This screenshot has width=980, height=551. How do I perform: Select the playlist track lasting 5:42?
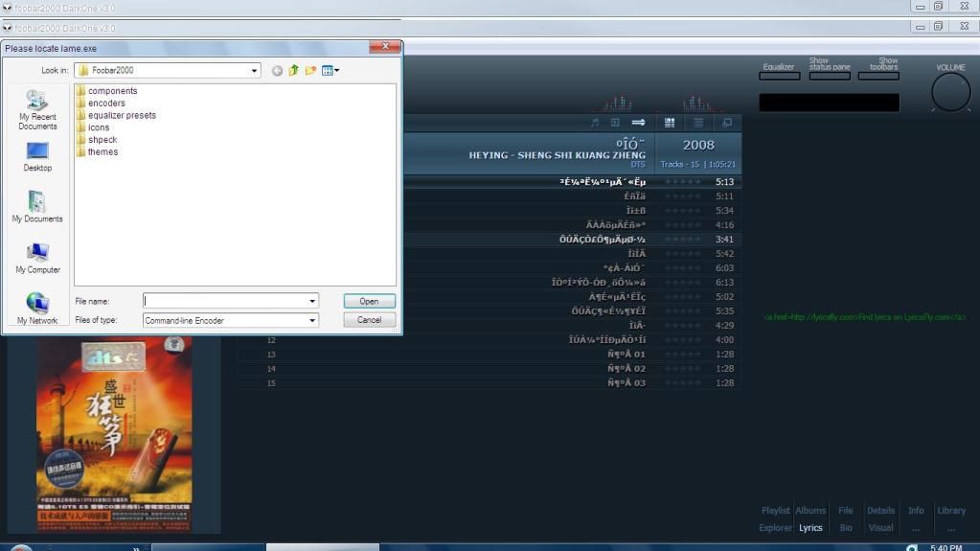pyautogui.click(x=573, y=254)
